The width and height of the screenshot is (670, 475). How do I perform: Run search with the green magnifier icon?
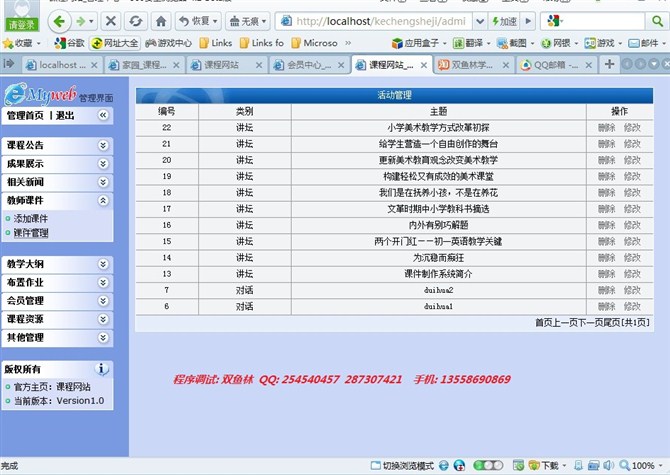click(657, 21)
